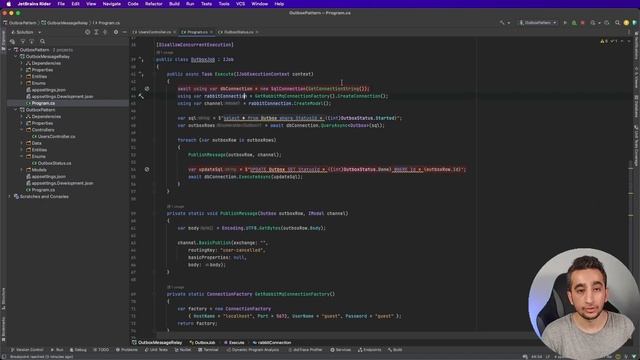Select appsettings.Development.json under OutboxMessageRelay

(62, 96)
